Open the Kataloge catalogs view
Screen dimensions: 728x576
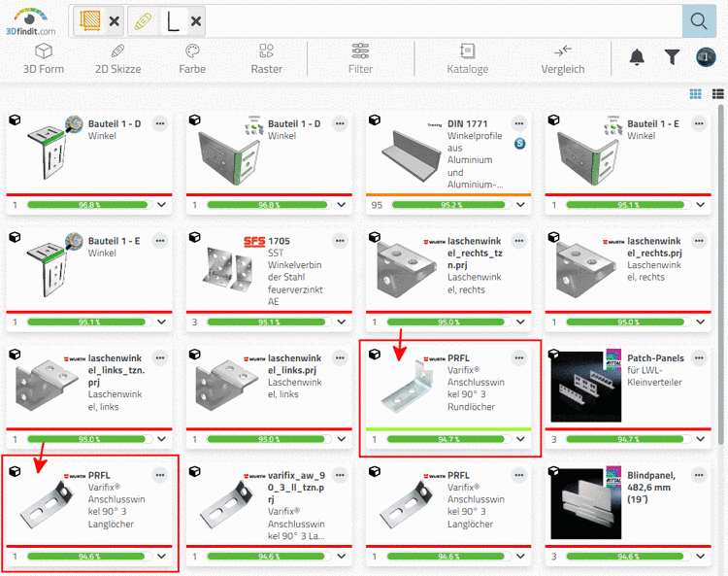tap(468, 59)
